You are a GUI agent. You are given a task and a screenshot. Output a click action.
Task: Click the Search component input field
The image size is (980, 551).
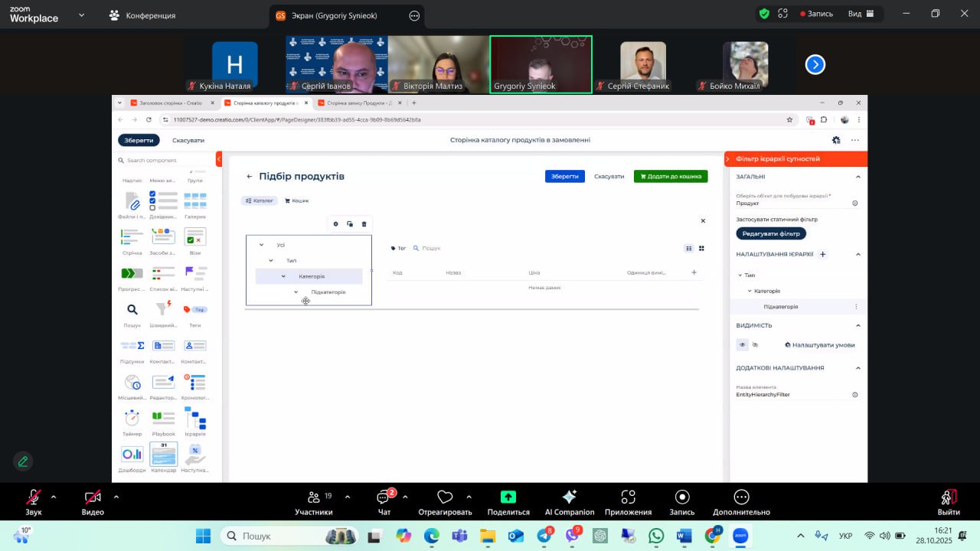tap(165, 161)
